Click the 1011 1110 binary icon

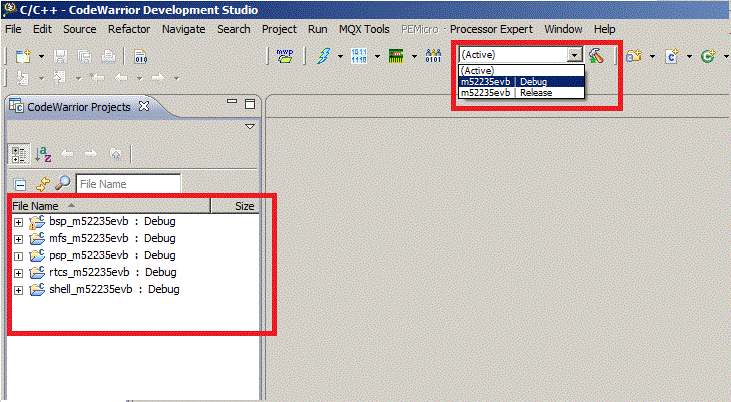pos(359,56)
